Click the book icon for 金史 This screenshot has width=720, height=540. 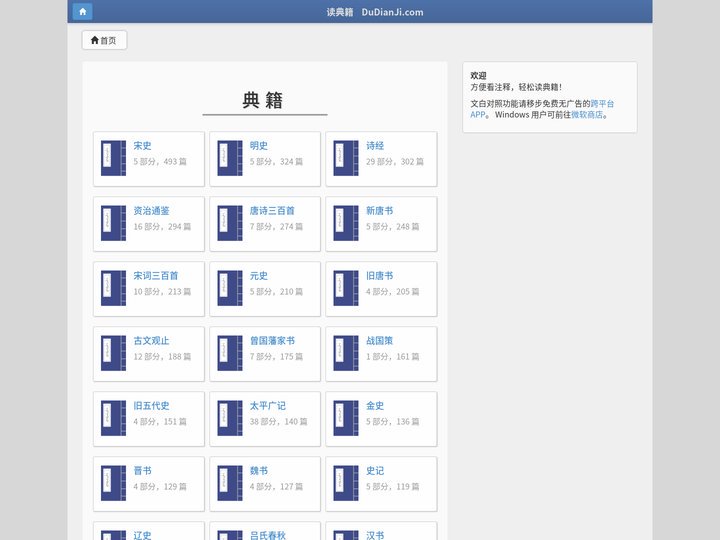346,418
